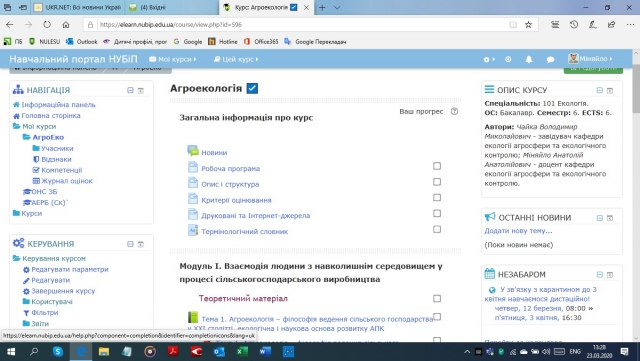Open Adobe Acrobat from the taskbar

coord(173,351)
